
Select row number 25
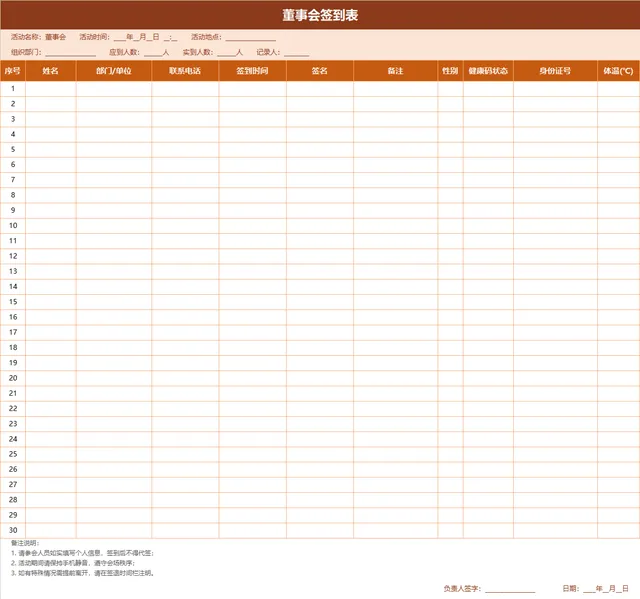(13, 454)
